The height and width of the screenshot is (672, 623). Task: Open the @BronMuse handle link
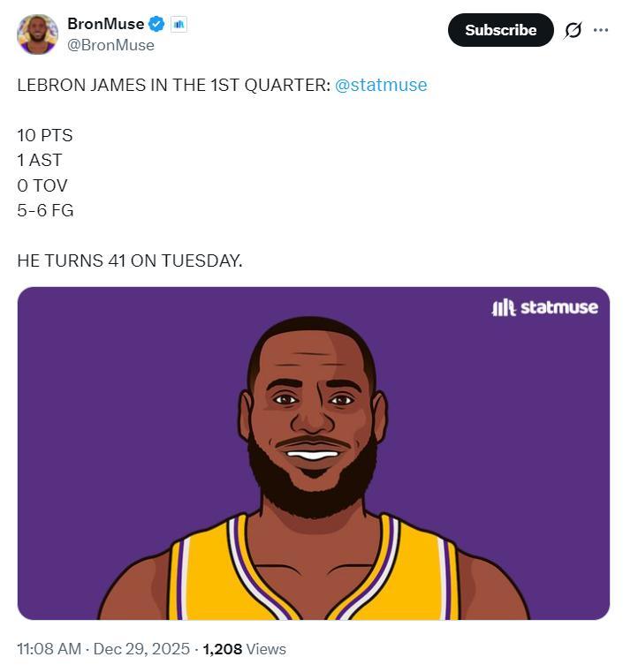pos(110,45)
